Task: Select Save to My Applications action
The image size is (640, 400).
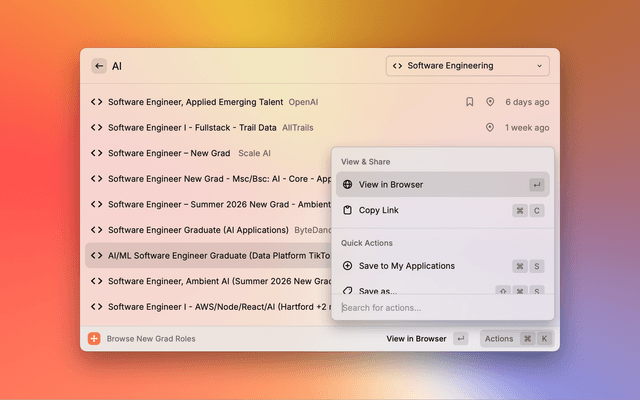Action: [x=406, y=266]
